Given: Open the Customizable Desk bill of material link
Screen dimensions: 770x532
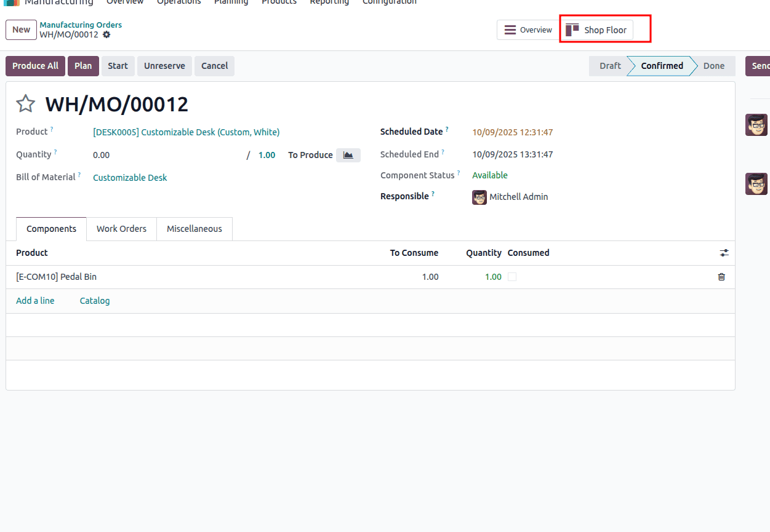Looking at the screenshot, I should (130, 177).
